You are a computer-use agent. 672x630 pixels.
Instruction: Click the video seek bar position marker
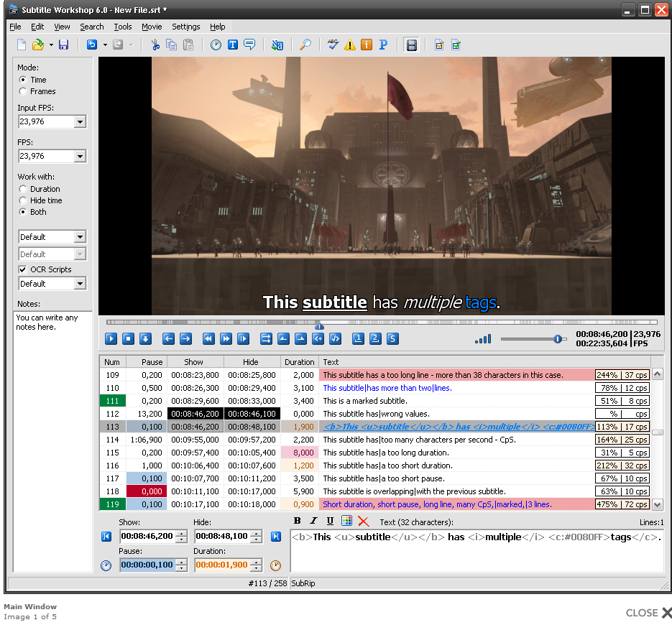tap(319, 326)
